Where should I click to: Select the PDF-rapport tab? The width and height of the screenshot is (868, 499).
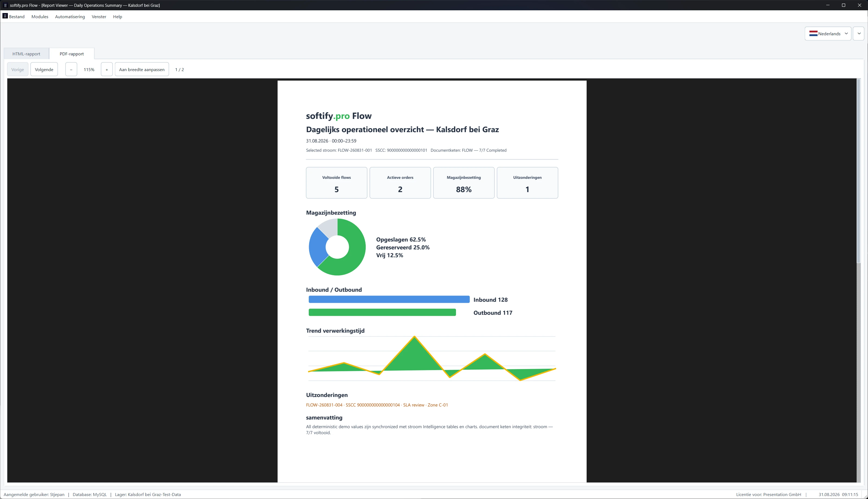pos(72,54)
